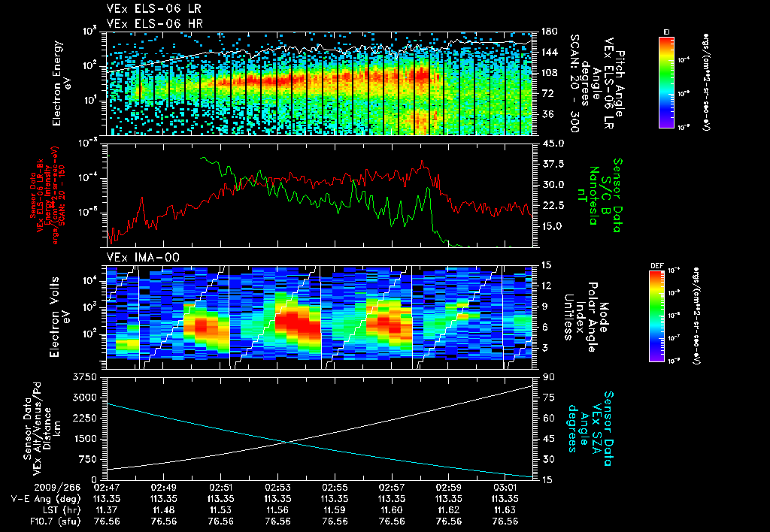The width and height of the screenshot is (770, 532).
Task: Click the 02:53 time tick label
Action: 277,488
